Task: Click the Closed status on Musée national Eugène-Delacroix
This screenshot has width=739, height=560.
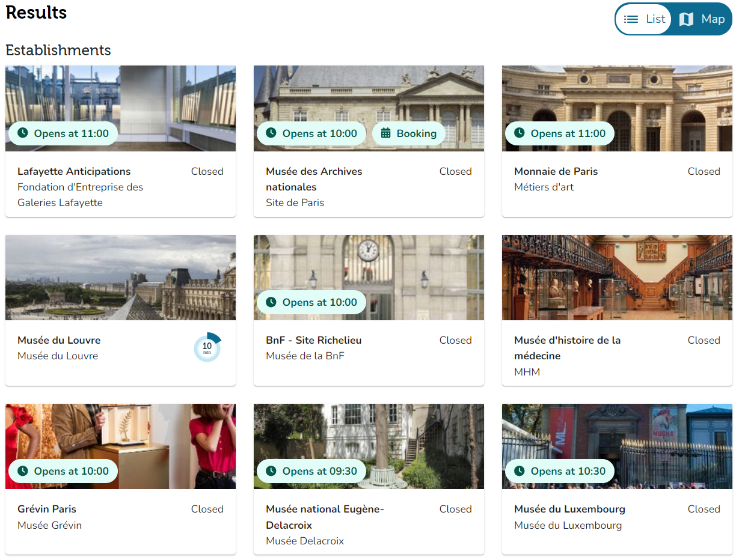Action: tap(455, 509)
